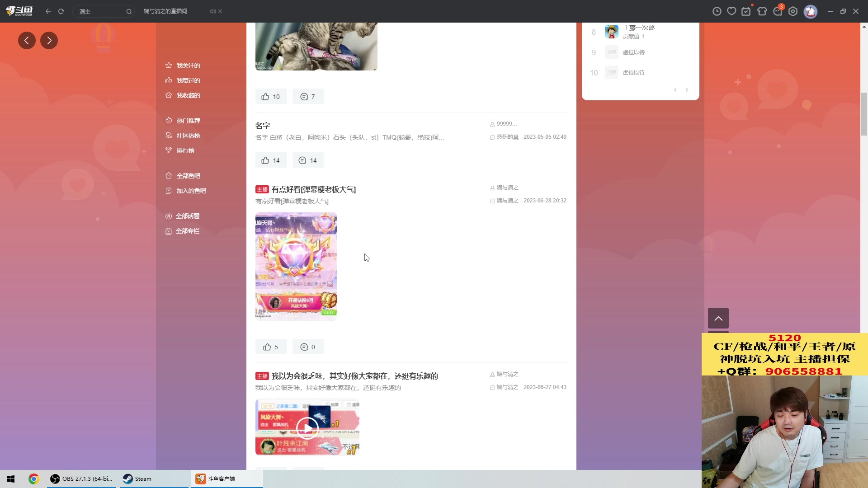Click the page vertical scrollbar thumb
This screenshot has width=868, height=488.
864,114
